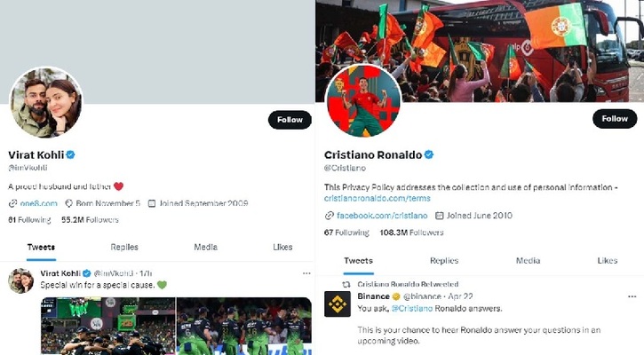The width and height of the screenshot is (644, 355).
Task: Open Likes tab on Cristiano Ronaldo's profile
Action: click(x=607, y=261)
